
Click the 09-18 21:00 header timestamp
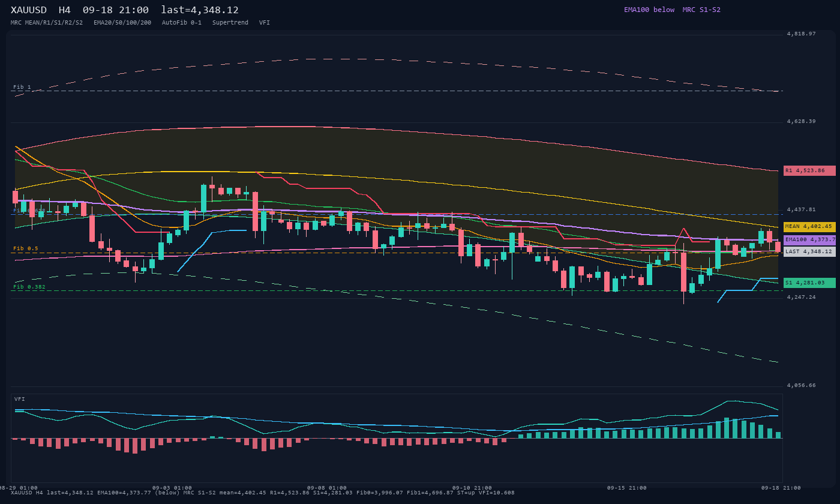click(116, 10)
